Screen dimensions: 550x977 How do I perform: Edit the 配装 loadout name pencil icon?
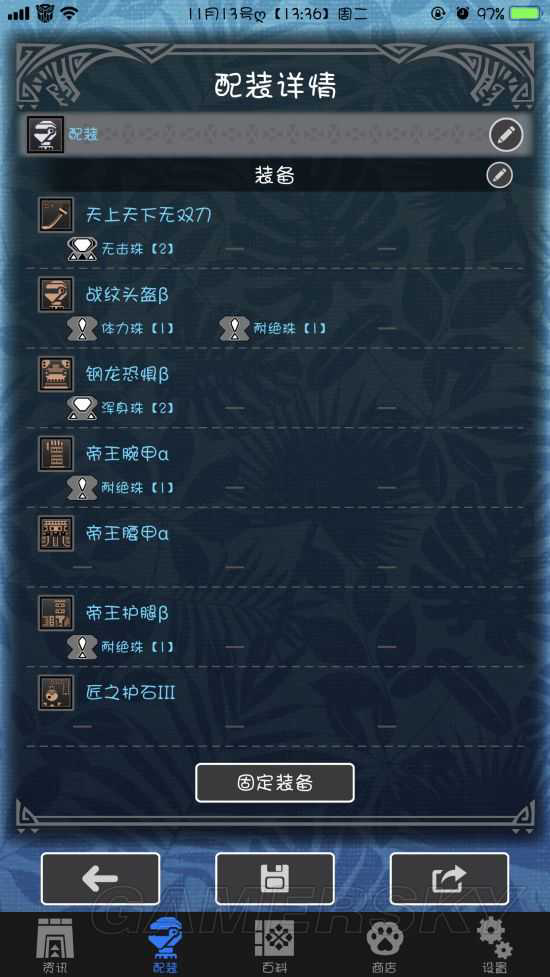pos(506,134)
